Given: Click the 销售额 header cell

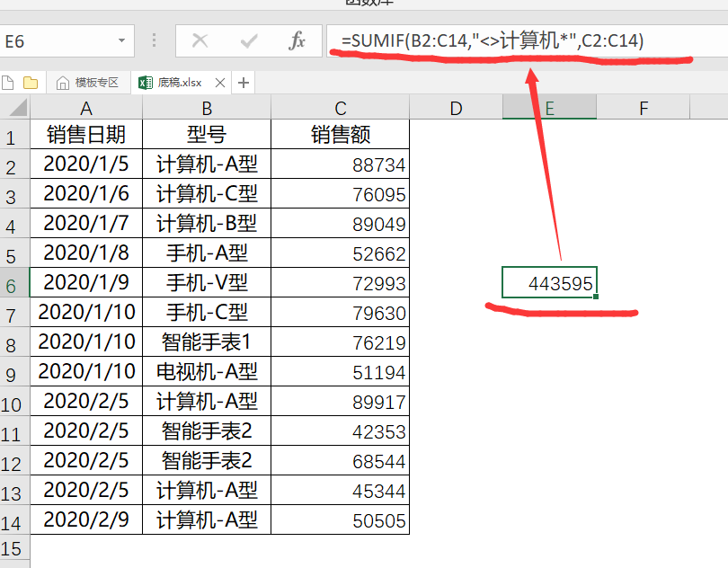Looking at the screenshot, I should coord(341,134).
